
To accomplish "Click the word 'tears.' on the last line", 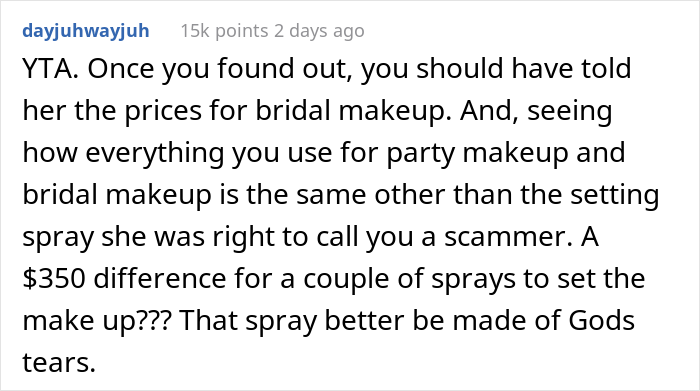I will (59, 362).
